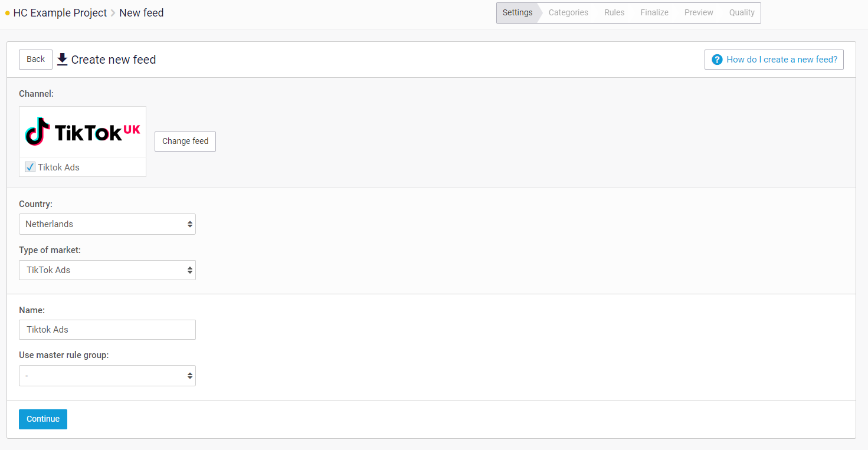Open the Use master rule group dropdown
Screen dimensions: 868x450
[x=107, y=376]
